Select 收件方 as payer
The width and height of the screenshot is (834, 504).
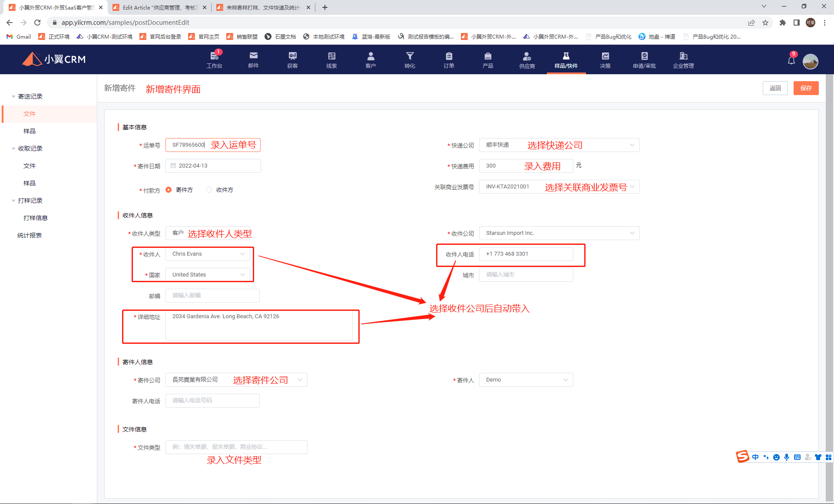tap(209, 190)
